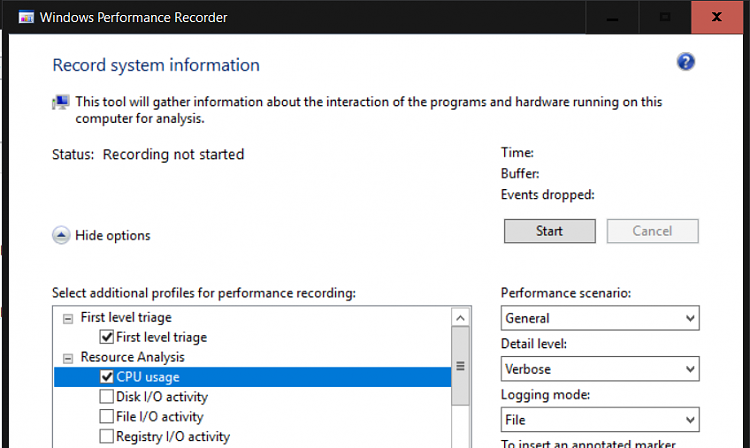Click the profile list scrollbar thumb
Image resolution: width=750 pixels, height=448 pixels.
tap(461, 366)
